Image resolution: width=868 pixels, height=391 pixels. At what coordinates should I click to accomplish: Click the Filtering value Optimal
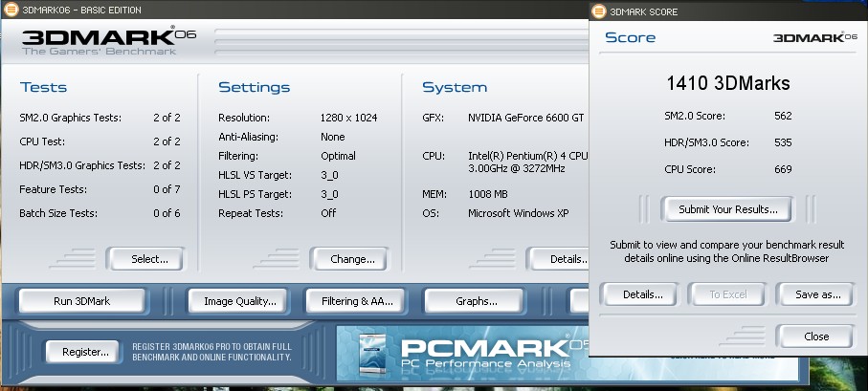(338, 156)
